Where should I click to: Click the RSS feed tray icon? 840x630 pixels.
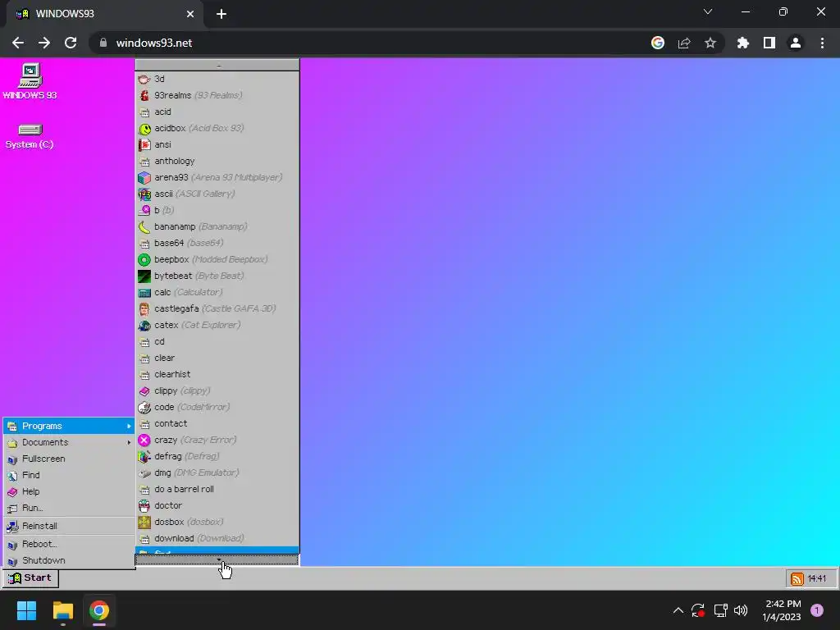click(x=797, y=578)
